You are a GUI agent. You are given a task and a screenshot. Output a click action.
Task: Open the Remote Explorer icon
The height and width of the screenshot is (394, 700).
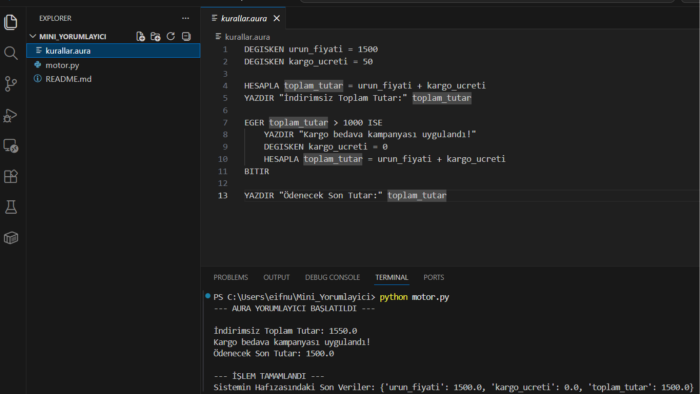click(x=11, y=146)
